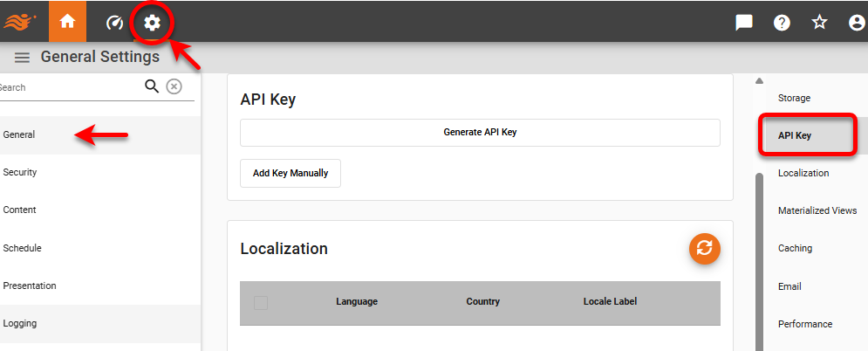Image resolution: width=868 pixels, height=351 pixels.
Task: Toggle the hamburger navigation menu
Action: pyautogui.click(x=23, y=58)
